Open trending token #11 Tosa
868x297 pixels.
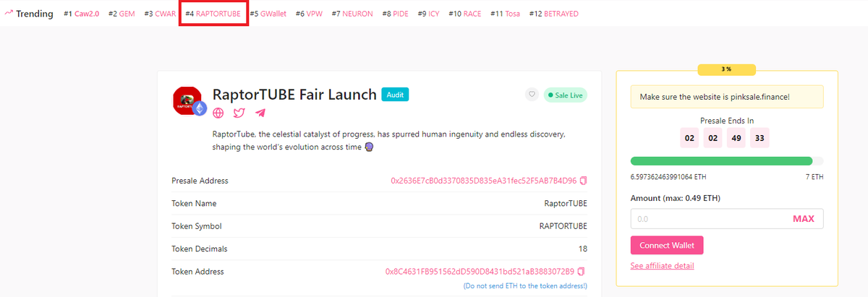505,14
